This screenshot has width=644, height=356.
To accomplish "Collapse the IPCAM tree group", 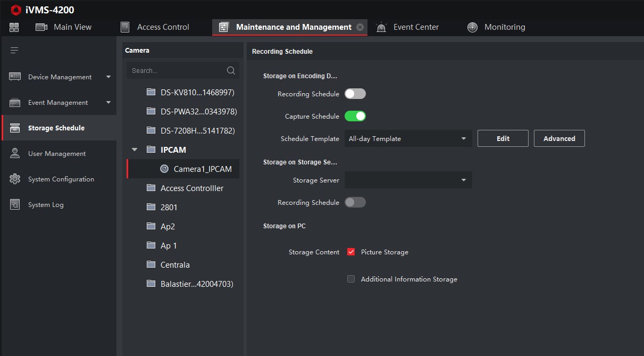I will pyautogui.click(x=135, y=150).
